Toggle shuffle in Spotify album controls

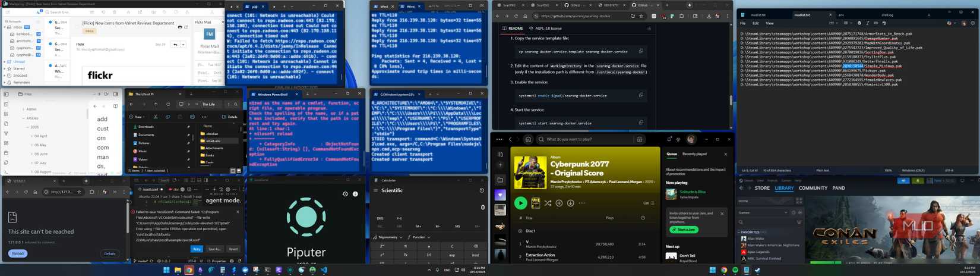[548, 203]
